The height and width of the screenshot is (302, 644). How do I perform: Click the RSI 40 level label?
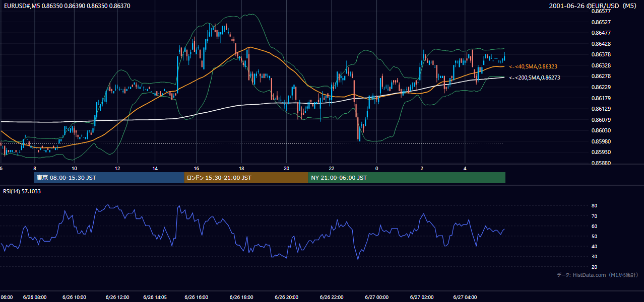tap(595, 246)
